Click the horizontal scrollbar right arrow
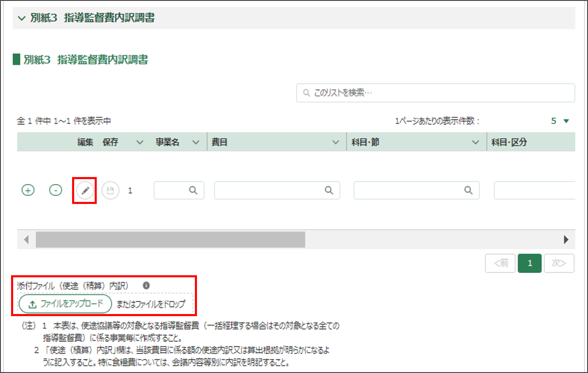Viewport: 588px width, 373px height. click(x=566, y=240)
